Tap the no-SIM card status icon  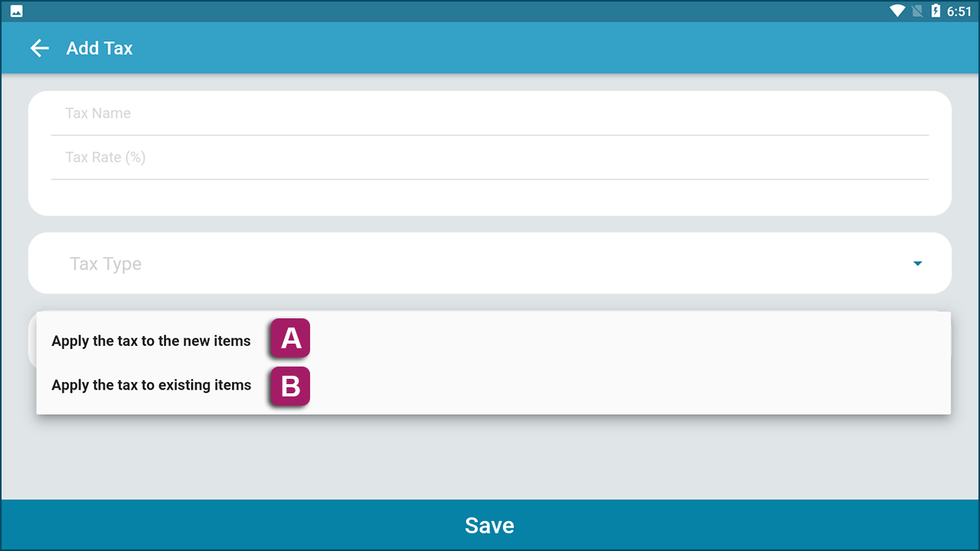click(x=917, y=11)
